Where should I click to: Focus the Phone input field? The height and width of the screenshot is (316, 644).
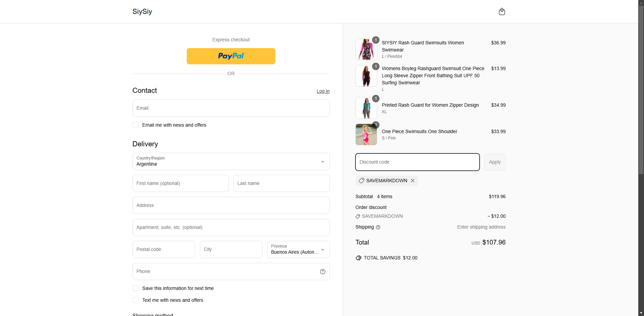pos(231,271)
